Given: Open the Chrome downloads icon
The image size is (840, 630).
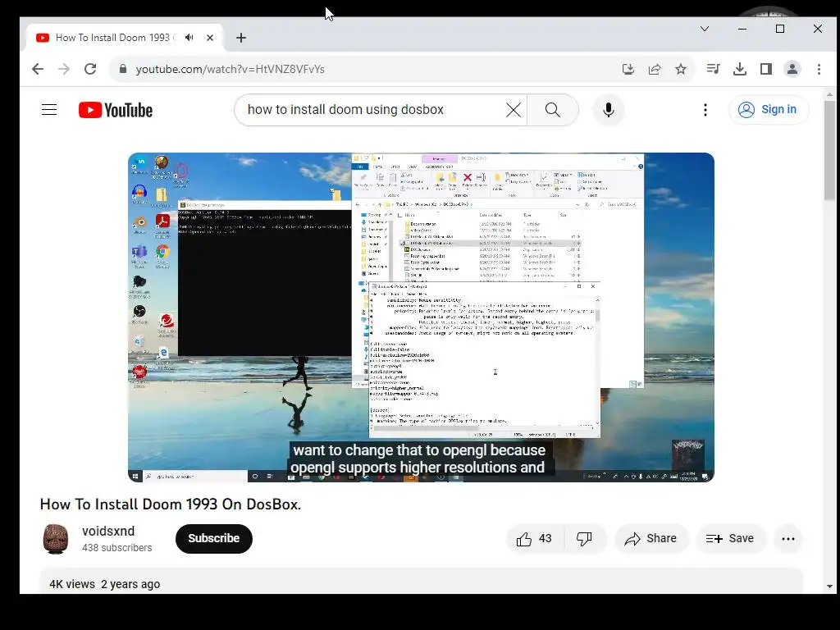Looking at the screenshot, I should point(740,69).
